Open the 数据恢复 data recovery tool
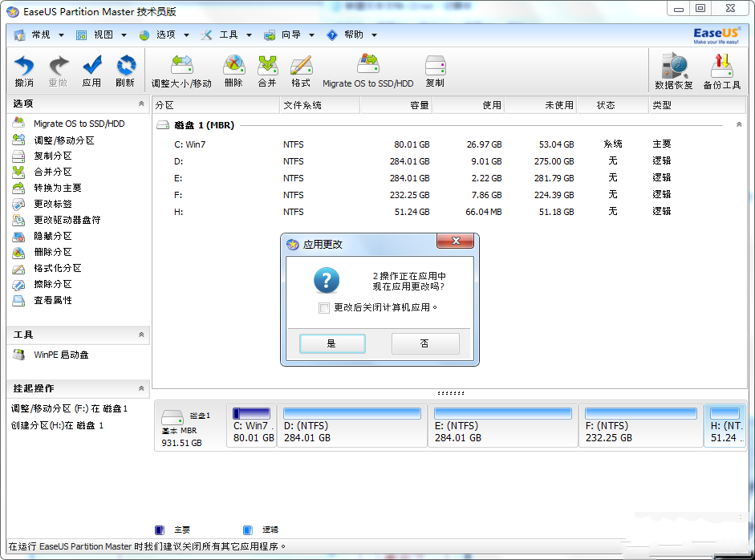 click(674, 71)
